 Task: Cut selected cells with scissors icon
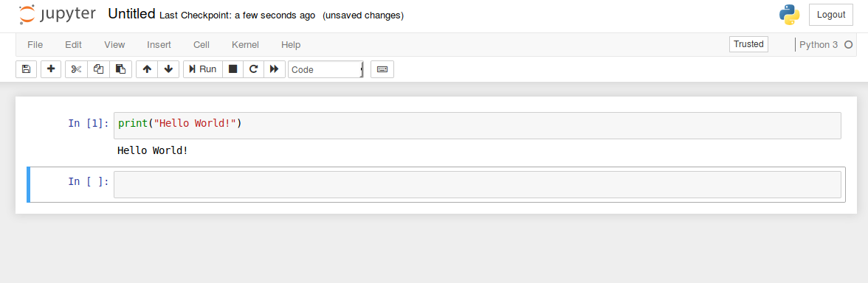pyautogui.click(x=77, y=69)
